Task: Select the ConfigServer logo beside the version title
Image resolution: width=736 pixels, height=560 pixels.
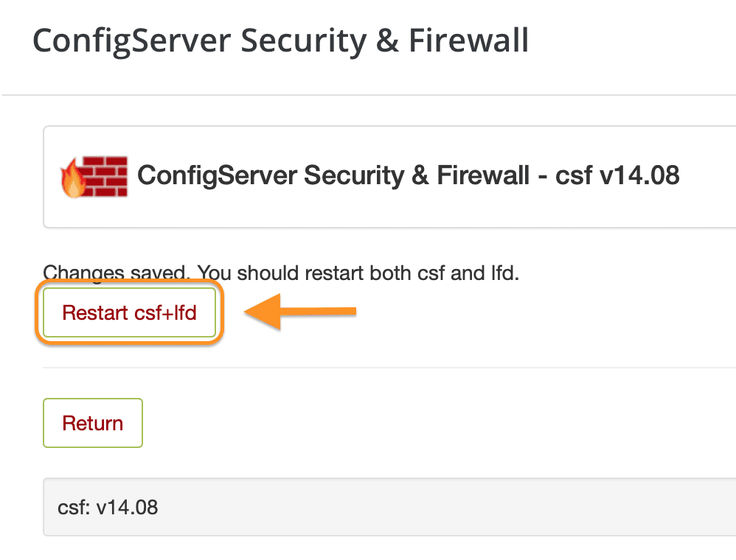Action: (92, 175)
